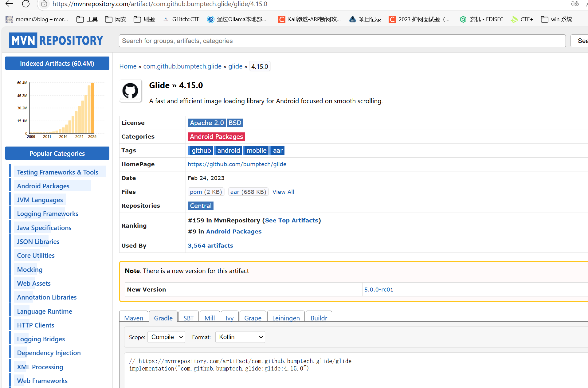Open the CTF+ bookmark
Screen dimensions: 588x388
click(x=522, y=19)
